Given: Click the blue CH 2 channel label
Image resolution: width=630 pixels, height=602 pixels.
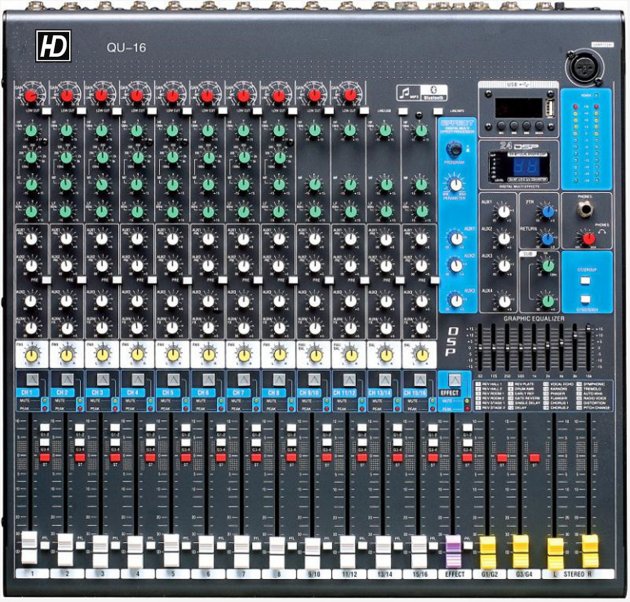Looking at the screenshot, I should (x=63, y=392).
